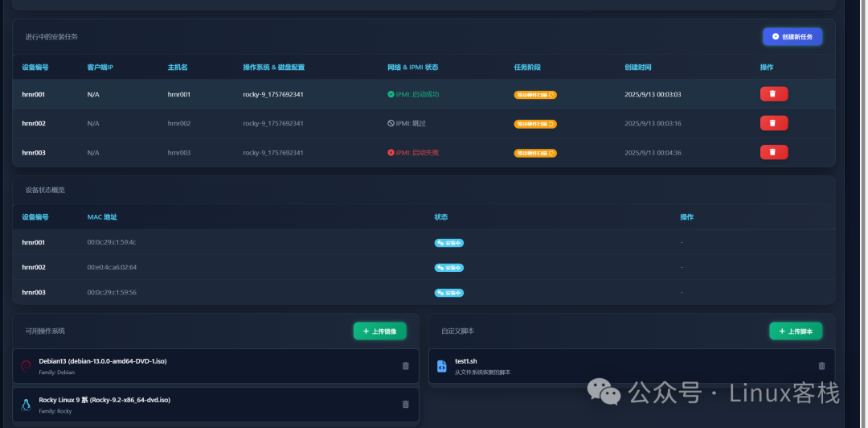Click the Debian13 ISO trash icon
Screen dimensions: 868x428
[x=406, y=366]
